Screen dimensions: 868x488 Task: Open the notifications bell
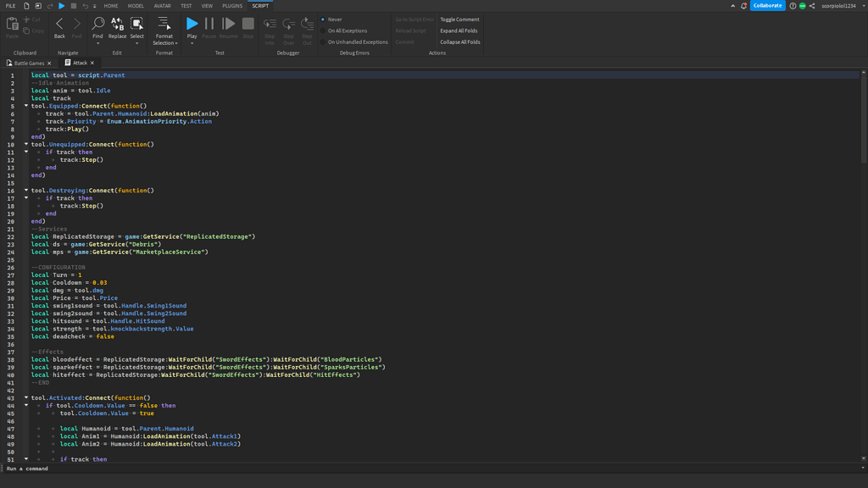[743, 6]
